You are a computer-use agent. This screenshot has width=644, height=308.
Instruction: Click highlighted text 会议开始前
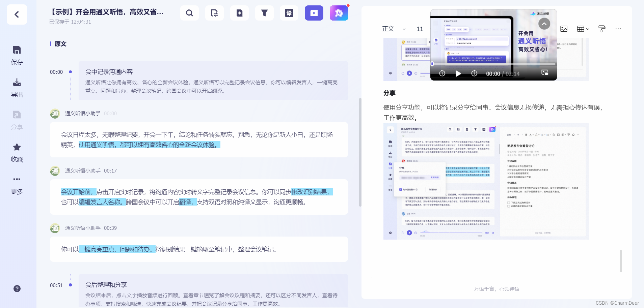click(79, 192)
